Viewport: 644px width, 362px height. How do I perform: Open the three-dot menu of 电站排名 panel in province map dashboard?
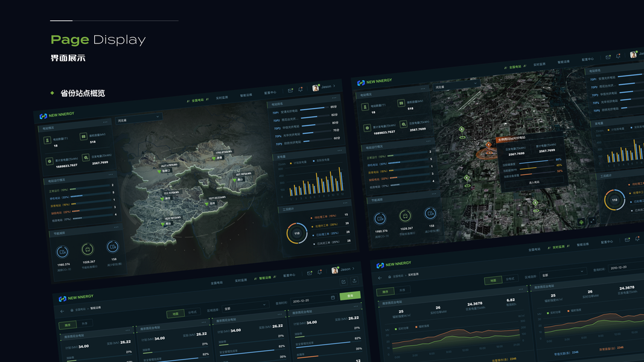(334, 98)
